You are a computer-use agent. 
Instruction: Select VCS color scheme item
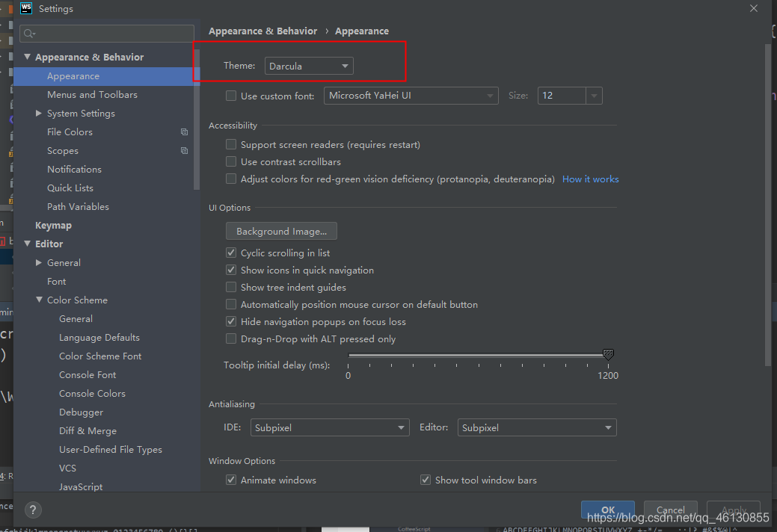(x=67, y=468)
